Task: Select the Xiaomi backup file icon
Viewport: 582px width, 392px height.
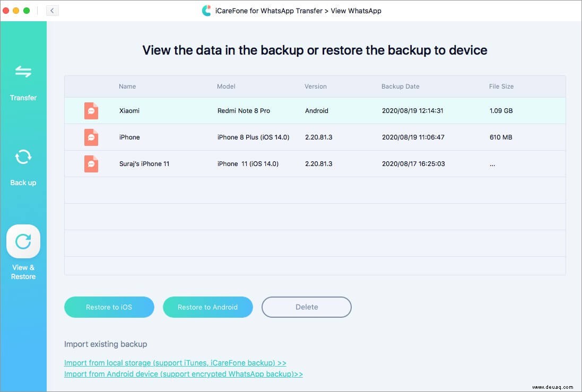Action: 91,111
